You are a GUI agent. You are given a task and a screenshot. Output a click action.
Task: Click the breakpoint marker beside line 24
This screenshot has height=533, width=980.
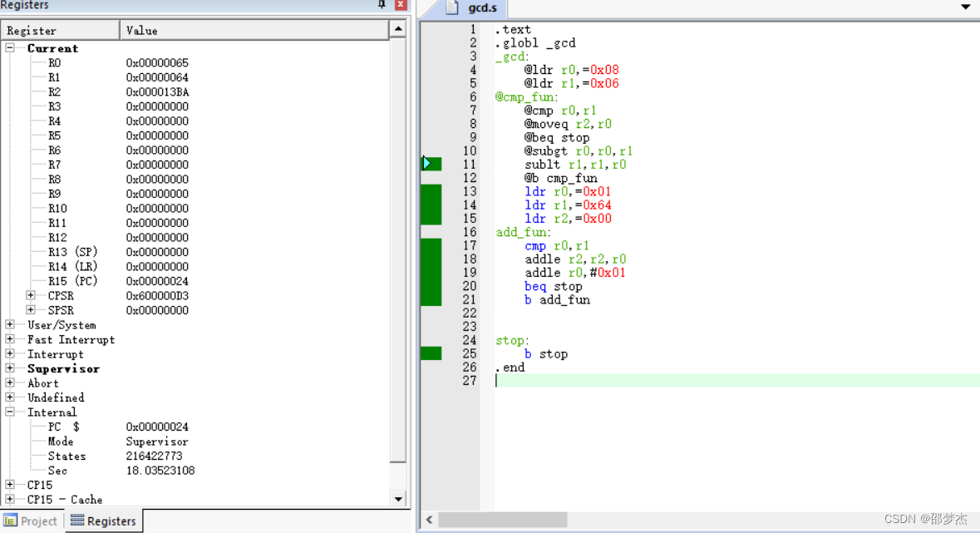[x=430, y=353]
